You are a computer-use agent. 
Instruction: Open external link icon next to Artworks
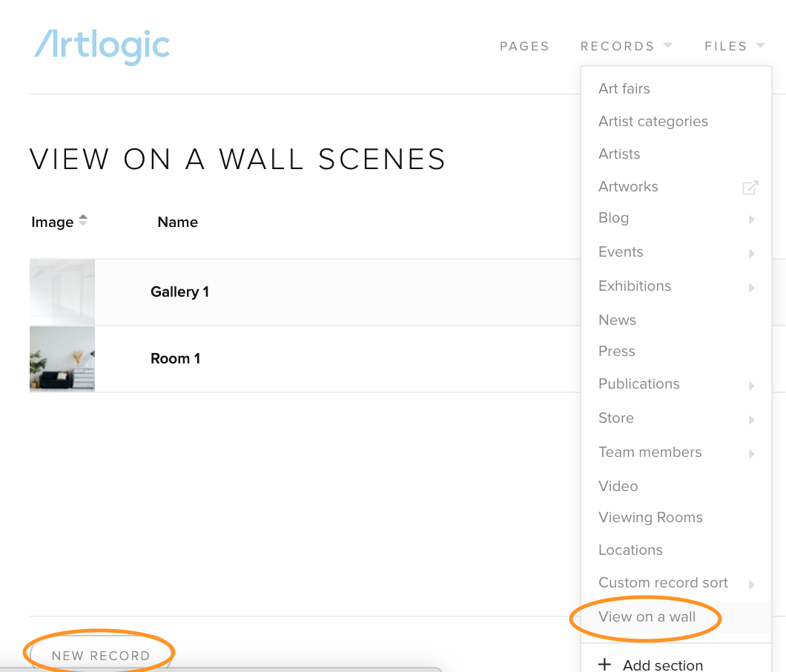750,188
